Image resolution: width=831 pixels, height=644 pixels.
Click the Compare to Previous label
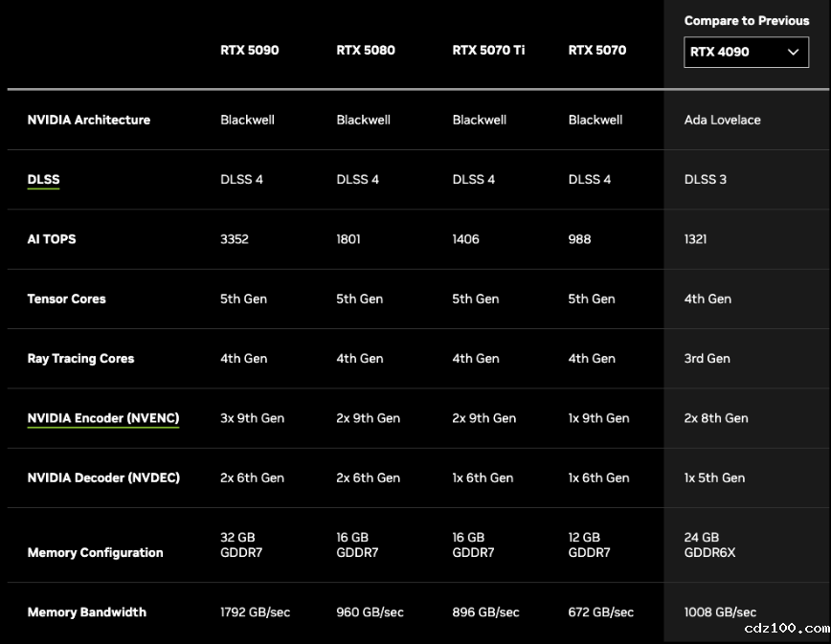coord(746,20)
